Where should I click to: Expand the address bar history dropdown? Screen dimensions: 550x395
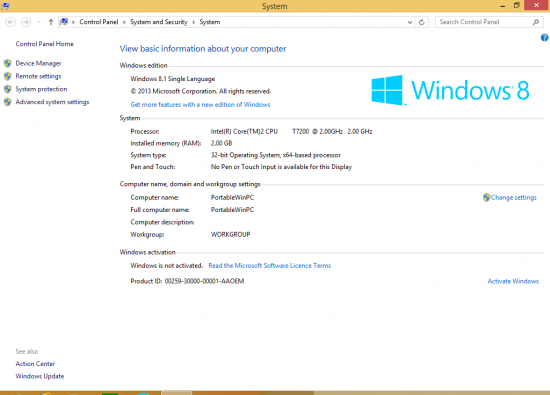tap(410, 22)
